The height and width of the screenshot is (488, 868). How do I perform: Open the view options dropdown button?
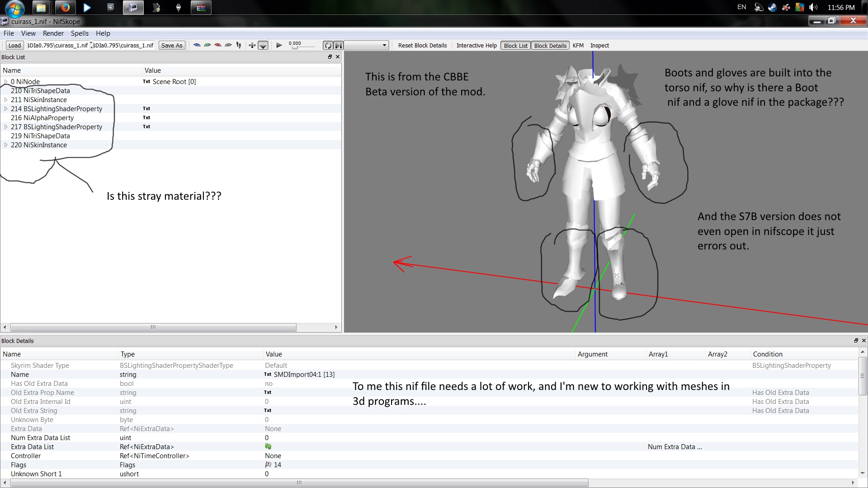point(263,45)
